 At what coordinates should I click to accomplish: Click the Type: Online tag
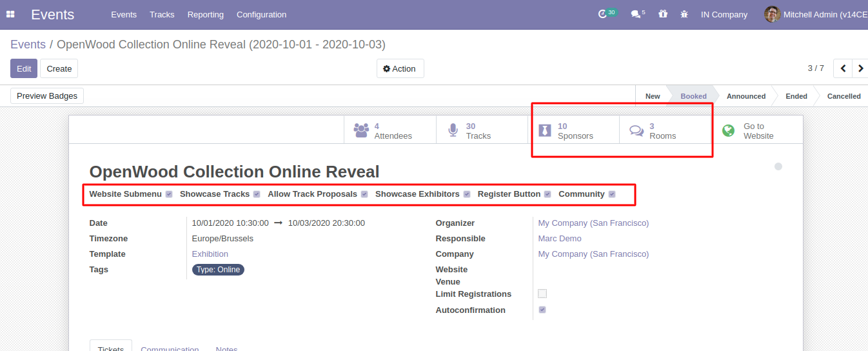(x=218, y=270)
